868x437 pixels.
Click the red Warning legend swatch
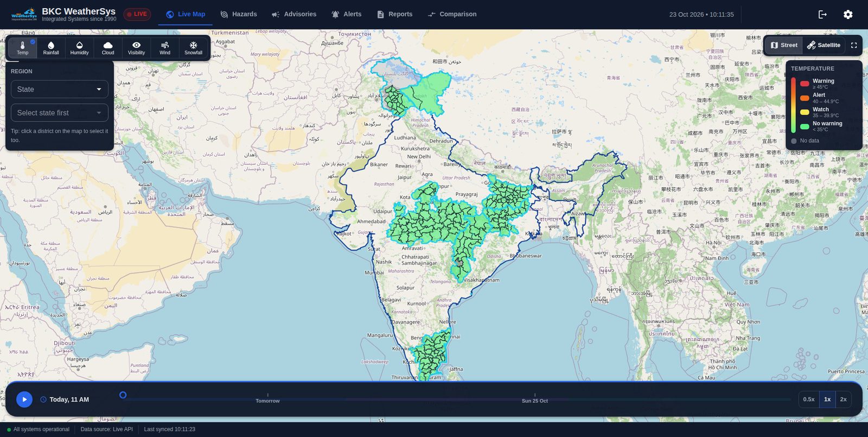805,84
